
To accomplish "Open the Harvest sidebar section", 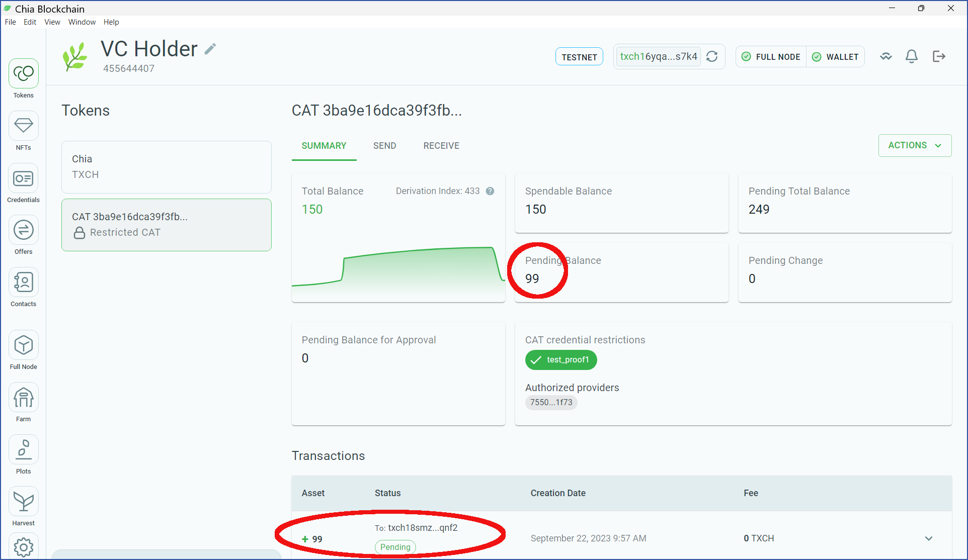I will click(x=24, y=507).
